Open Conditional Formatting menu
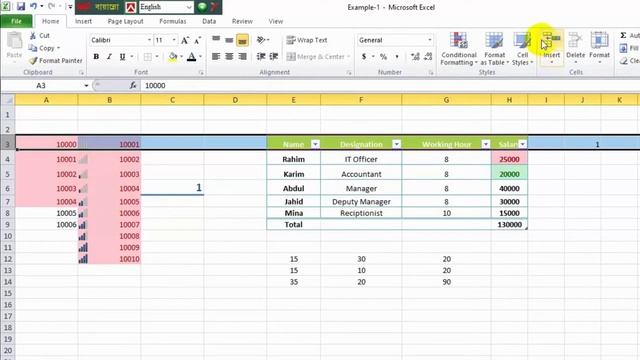 point(459,49)
